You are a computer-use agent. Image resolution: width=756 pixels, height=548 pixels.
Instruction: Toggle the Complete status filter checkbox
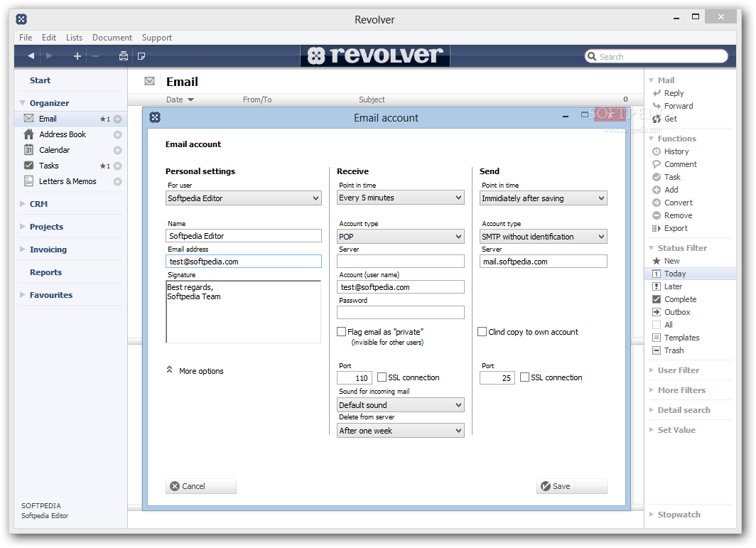[657, 299]
